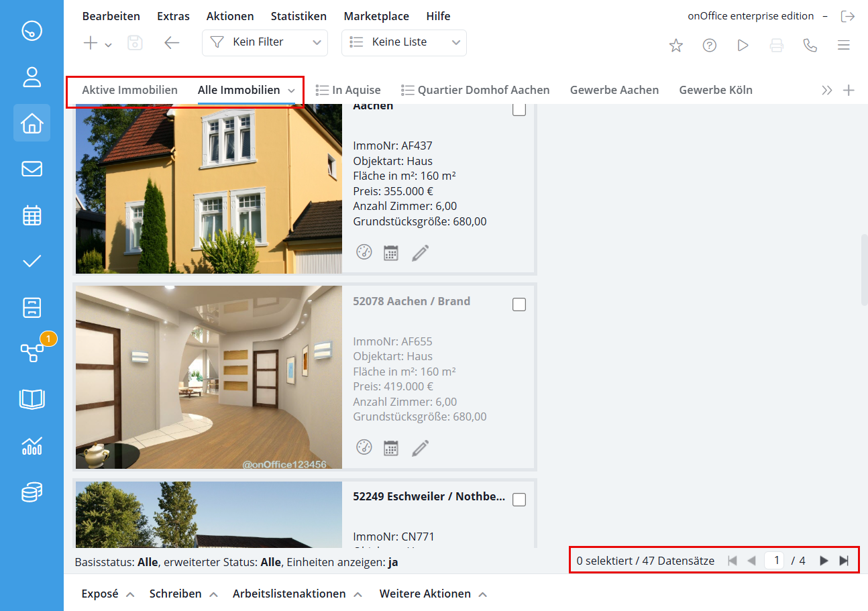Open the Bearbeiten menu
Viewport: 868px width, 611px height.
pos(111,16)
